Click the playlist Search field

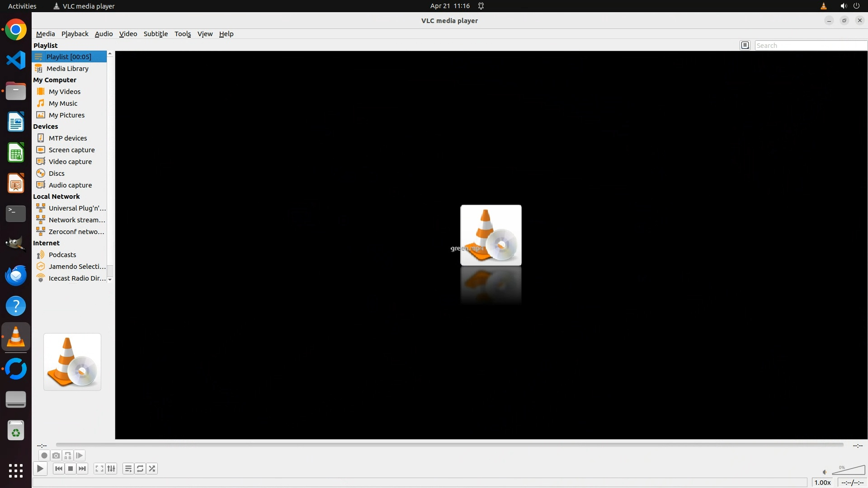(x=810, y=45)
